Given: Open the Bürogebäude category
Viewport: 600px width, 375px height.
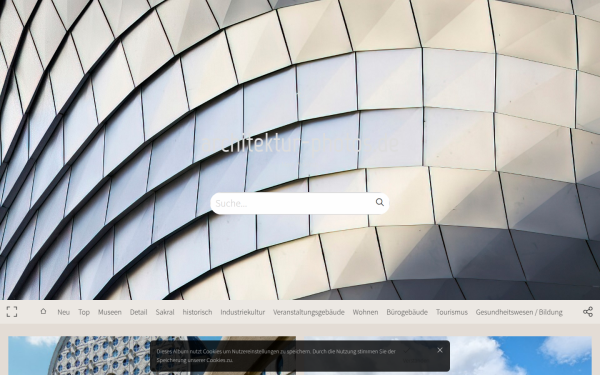Looking at the screenshot, I should pos(407,312).
